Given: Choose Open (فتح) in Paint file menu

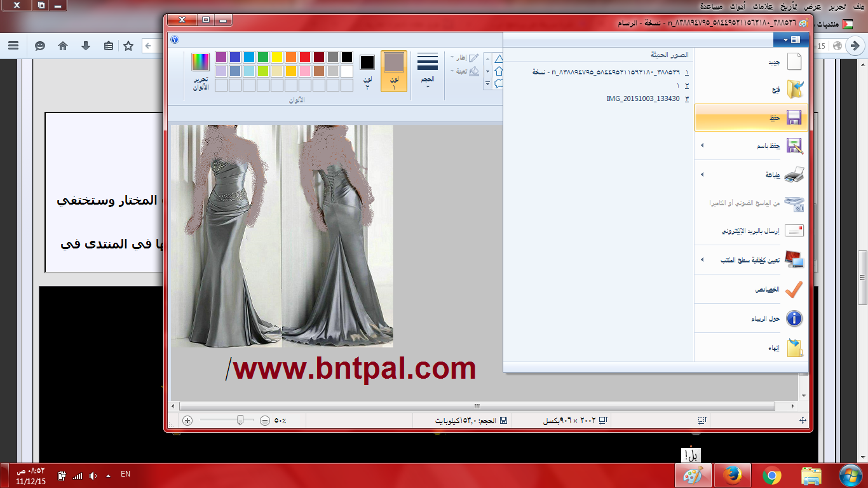Looking at the screenshot, I should click(751, 90).
